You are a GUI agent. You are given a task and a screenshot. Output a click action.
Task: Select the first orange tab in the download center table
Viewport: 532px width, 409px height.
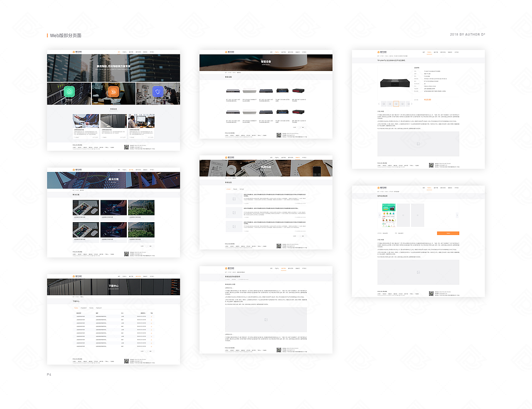pos(76,308)
